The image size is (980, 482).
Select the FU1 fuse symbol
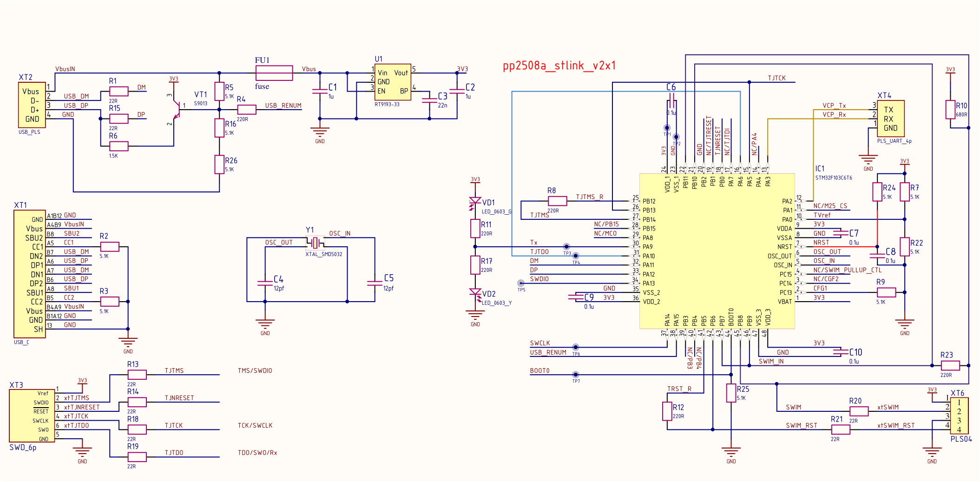pyautogui.click(x=274, y=73)
